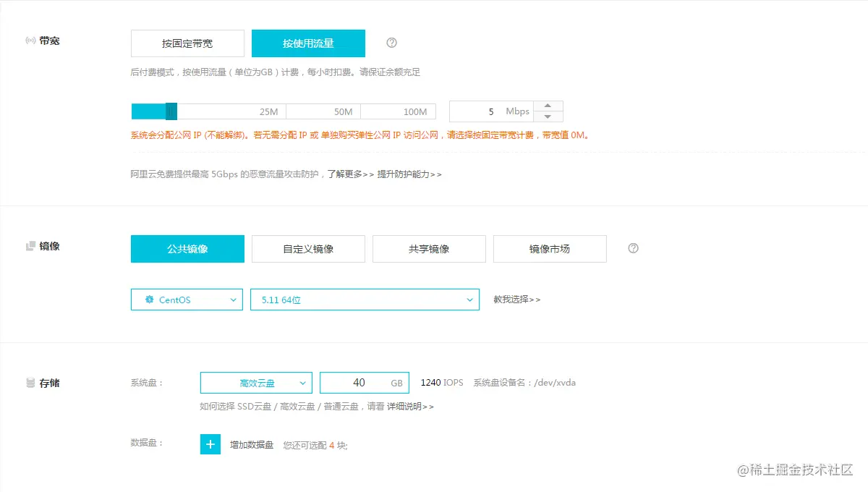Click the 增加数据盘 label
Image resolution: width=868 pixels, height=492 pixels.
click(252, 445)
